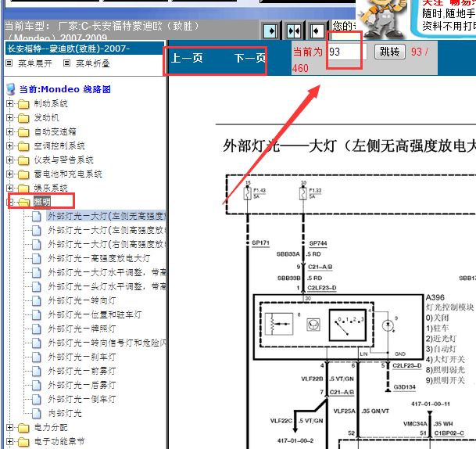Open 内部灯光 entry

(65, 413)
